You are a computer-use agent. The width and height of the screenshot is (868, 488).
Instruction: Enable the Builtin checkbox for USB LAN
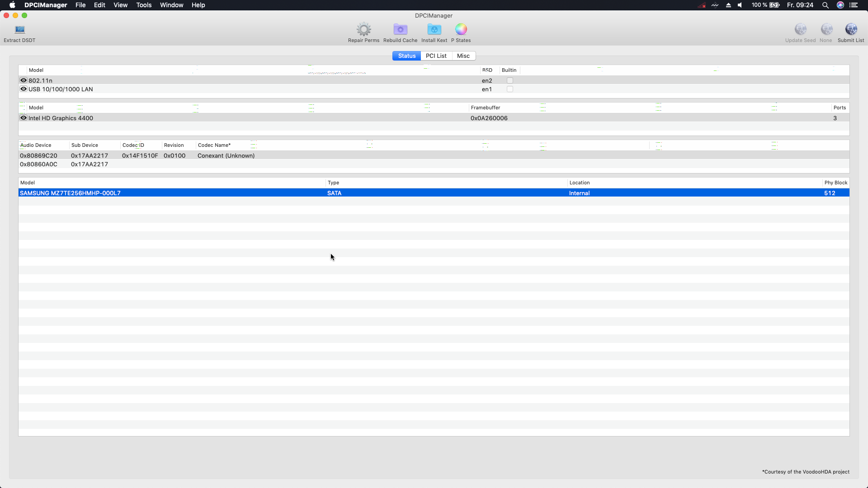(x=510, y=89)
